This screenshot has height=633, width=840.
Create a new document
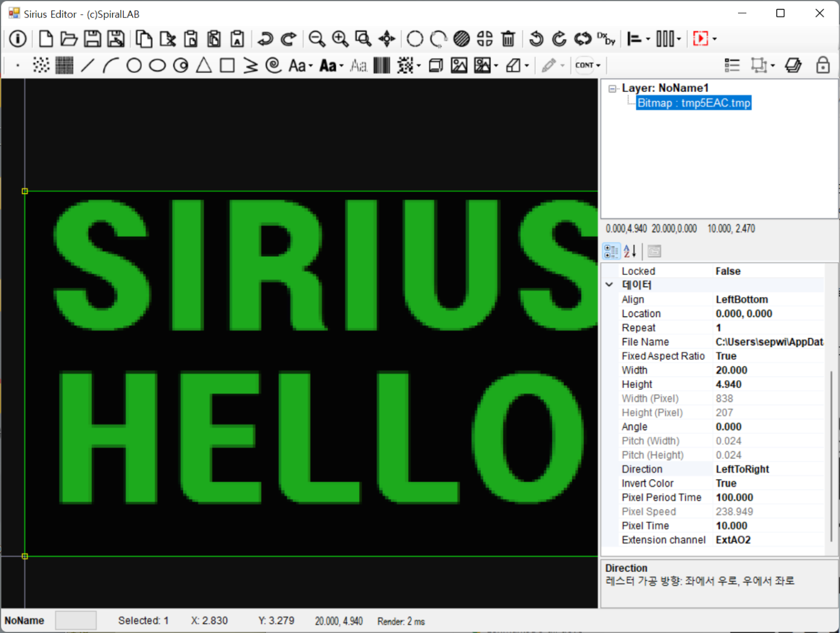click(x=46, y=39)
